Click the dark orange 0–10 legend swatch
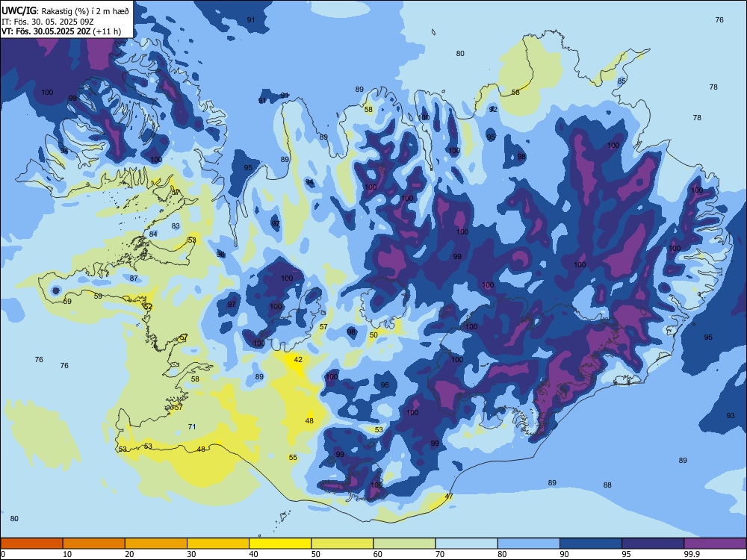This screenshot has height=560, width=747. [x=31, y=544]
